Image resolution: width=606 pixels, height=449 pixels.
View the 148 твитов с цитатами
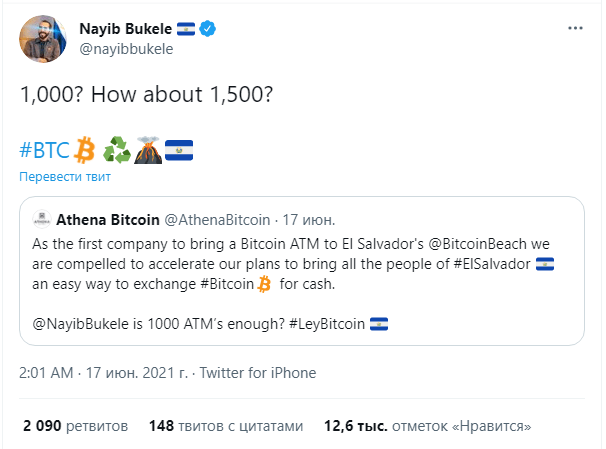click(x=226, y=426)
